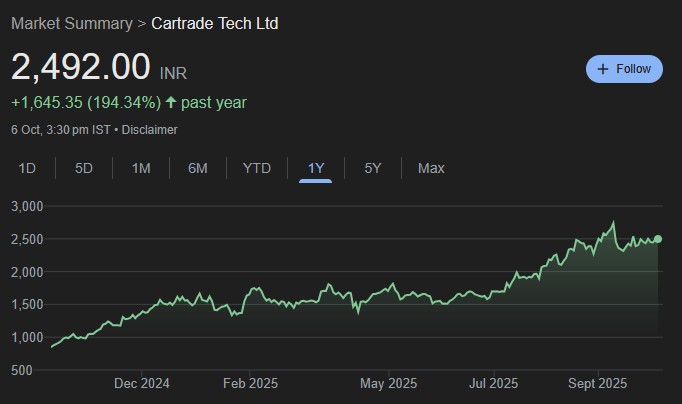The height and width of the screenshot is (404, 682).
Task: Show the Max time range
Action: 431,168
